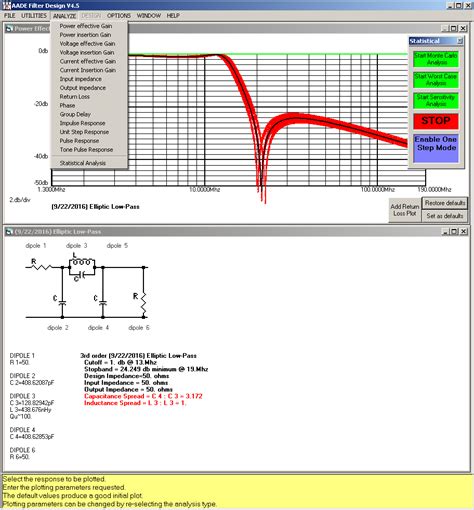Select Power insertion Gain entry

click(x=85, y=35)
